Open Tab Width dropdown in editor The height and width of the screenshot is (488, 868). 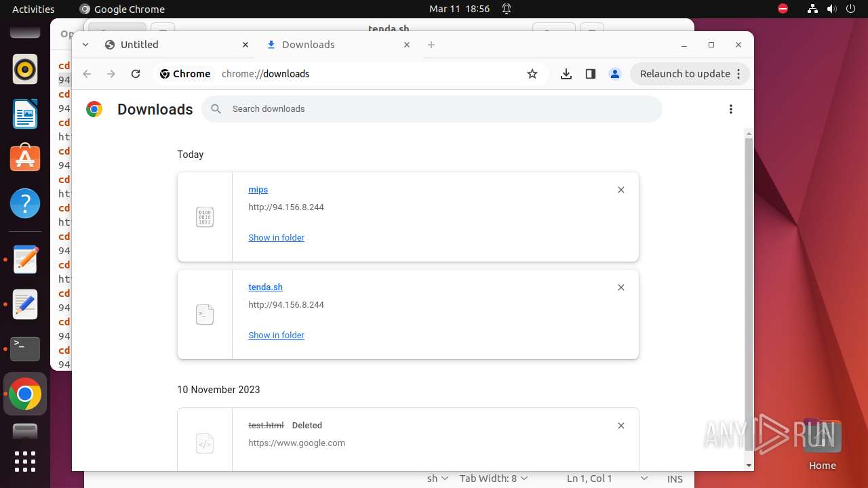(x=494, y=479)
